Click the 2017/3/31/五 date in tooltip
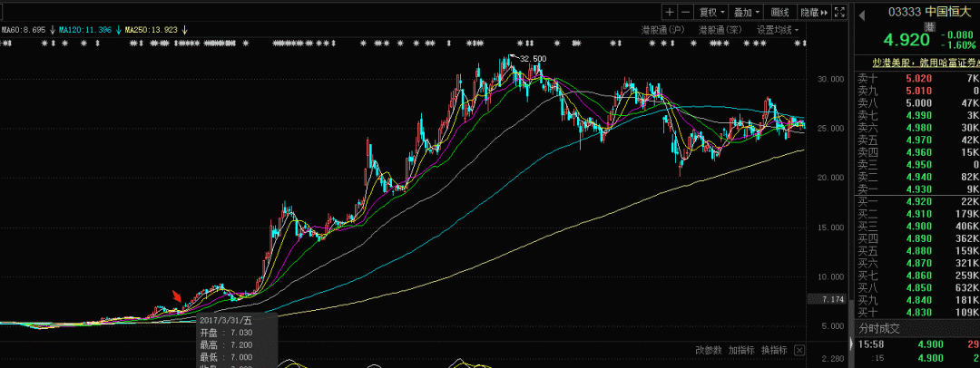 click(228, 320)
